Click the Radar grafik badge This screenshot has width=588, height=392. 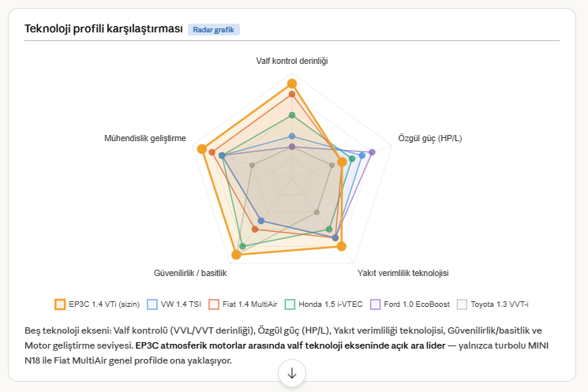click(x=214, y=30)
